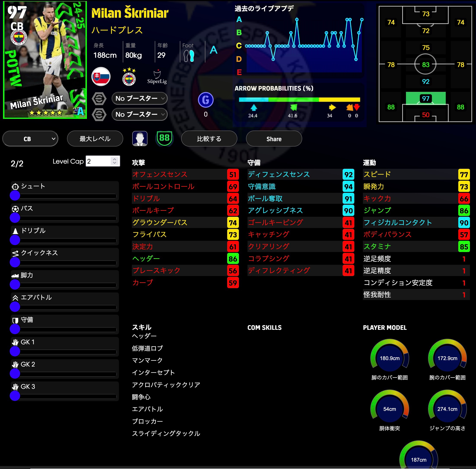Click the スピード stat row

coord(416,174)
